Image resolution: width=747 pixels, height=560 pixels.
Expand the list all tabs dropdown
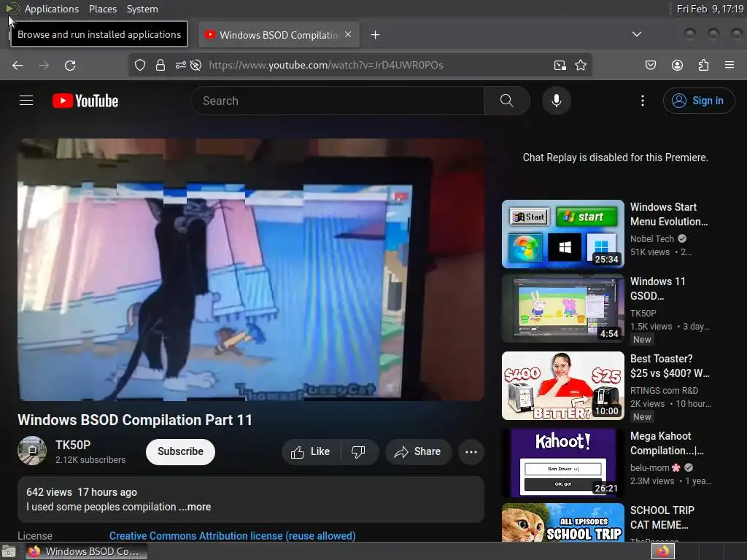(x=636, y=34)
